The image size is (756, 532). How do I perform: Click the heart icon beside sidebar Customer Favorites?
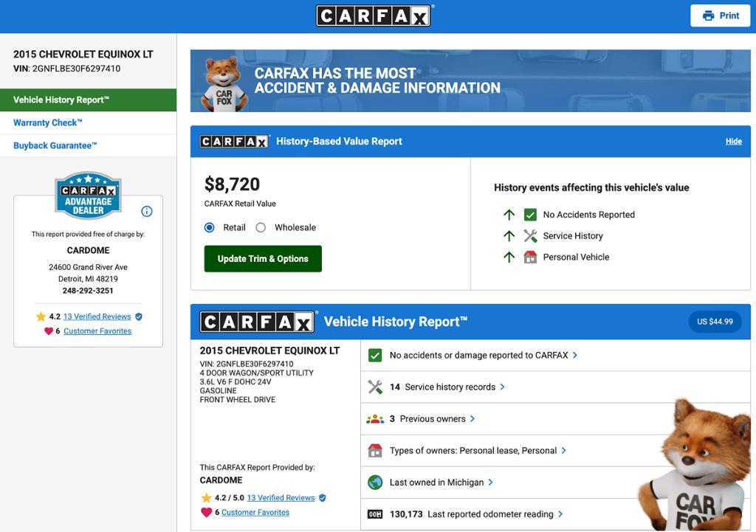[x=49, y=331]
